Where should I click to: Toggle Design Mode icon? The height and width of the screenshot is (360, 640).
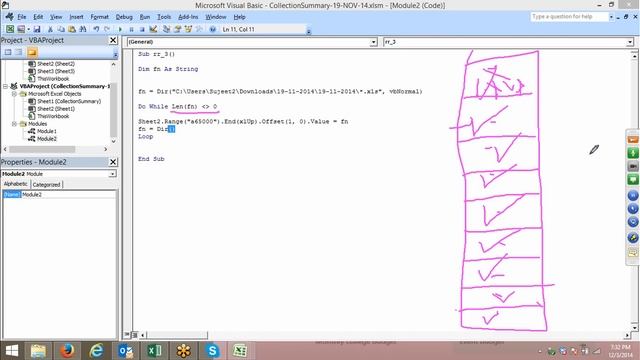click(x=153, y=29)
